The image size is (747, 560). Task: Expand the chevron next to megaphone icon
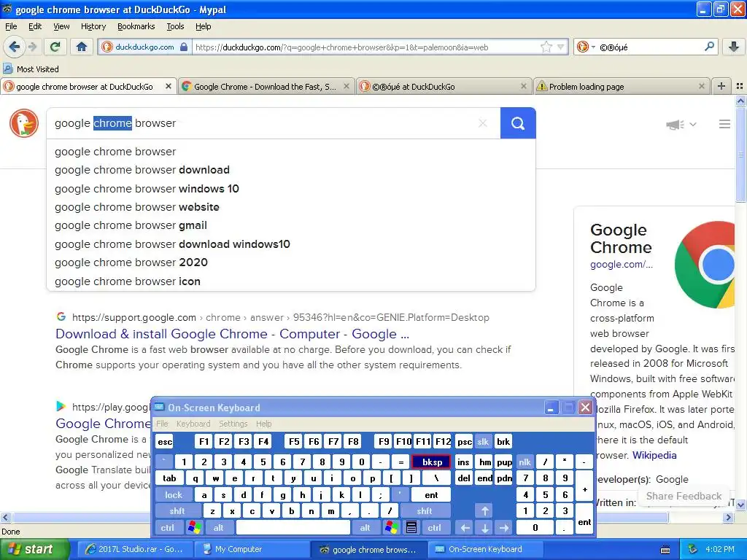(693, 124)
